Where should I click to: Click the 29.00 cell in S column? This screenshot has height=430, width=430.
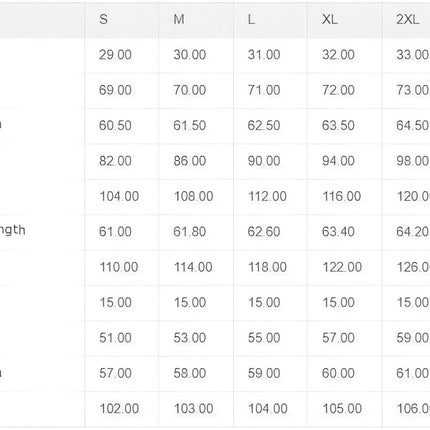point(115,55)
